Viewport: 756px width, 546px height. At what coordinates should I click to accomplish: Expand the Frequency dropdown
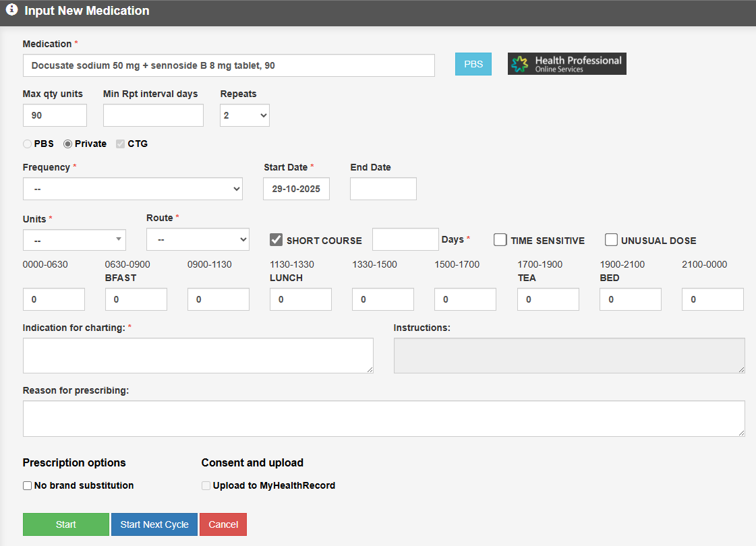(x=132, y=189)
